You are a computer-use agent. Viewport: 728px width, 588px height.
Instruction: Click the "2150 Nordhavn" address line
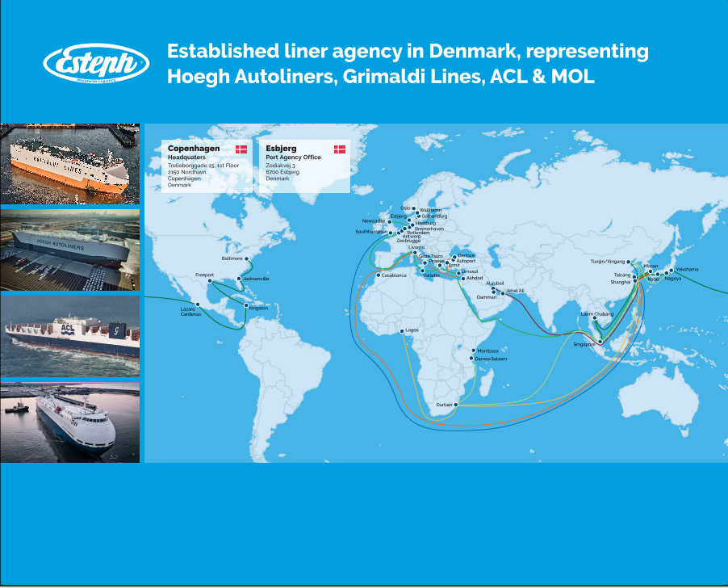click(186, 172)
